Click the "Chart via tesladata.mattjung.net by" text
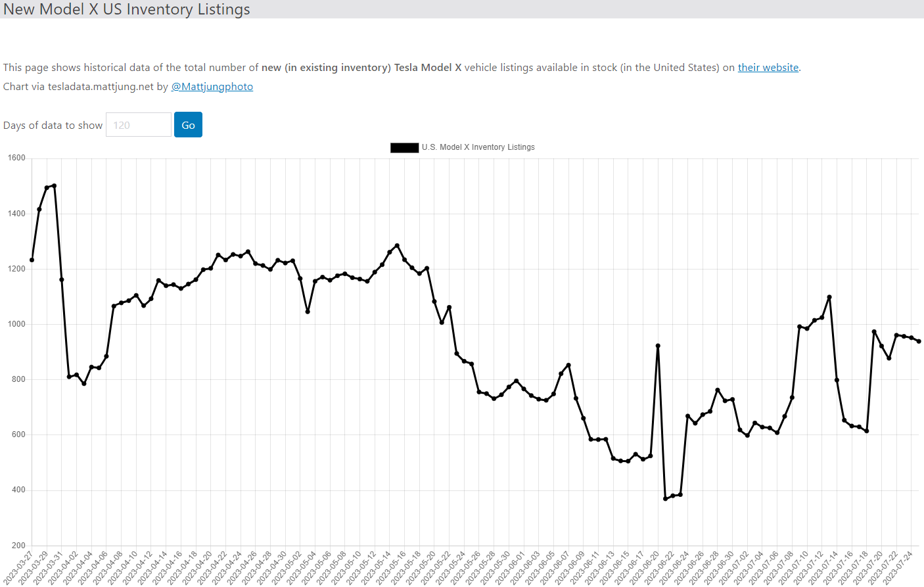This screenshot has height=587, width=924. coord(86,87)
